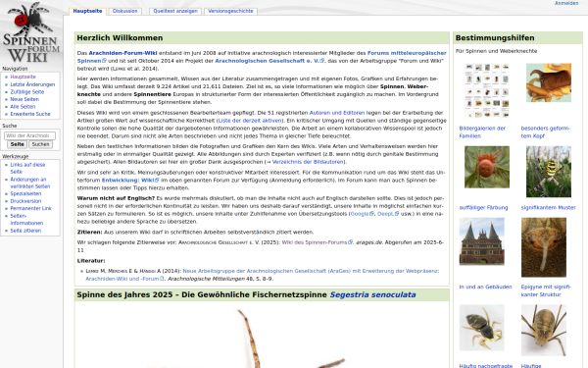This screenshot has width=588, height=368.
Task: Open the In und an Gebäuden link
Action: pos(485,287)
